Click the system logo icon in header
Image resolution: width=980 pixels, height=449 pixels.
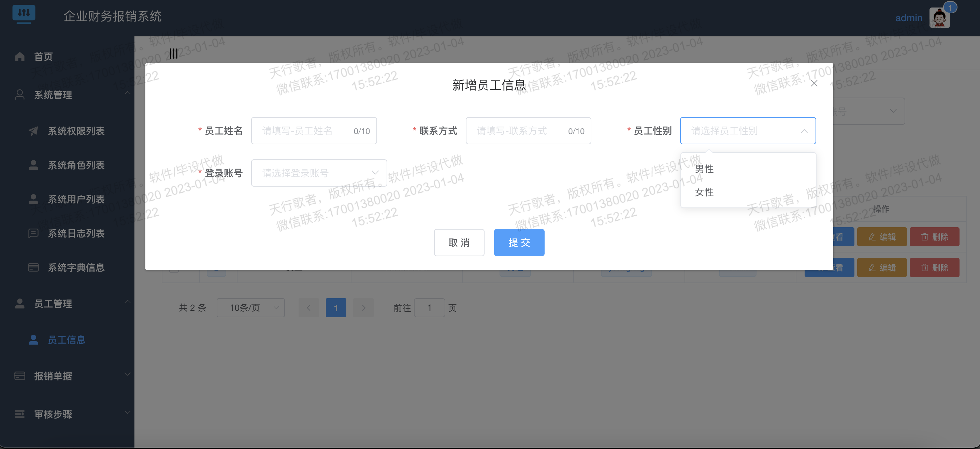pos(24,14)
